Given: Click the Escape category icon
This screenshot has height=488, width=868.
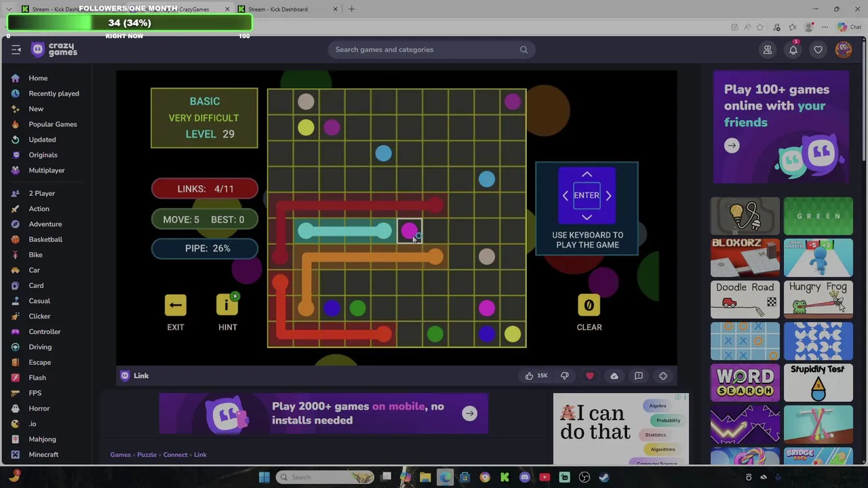Looking at the screenshot, I should [16, 363].
